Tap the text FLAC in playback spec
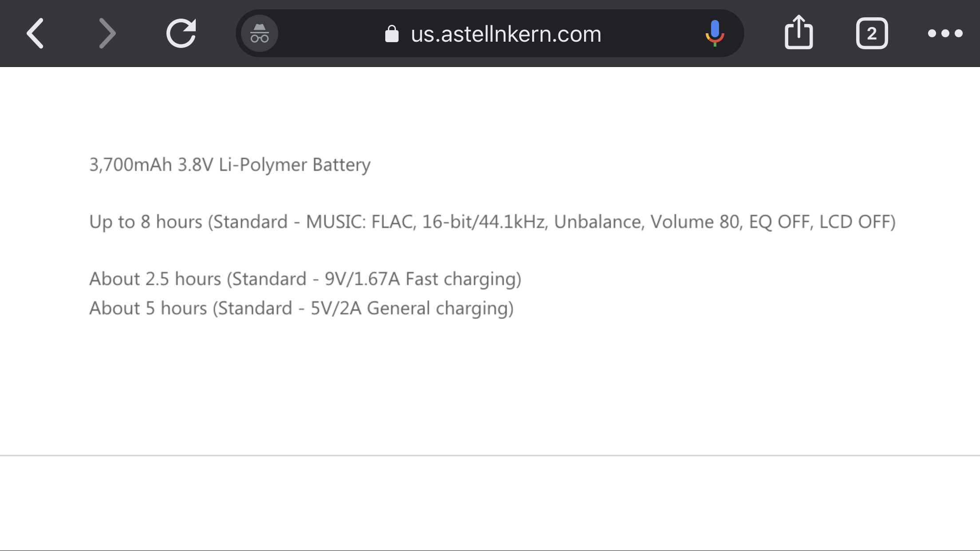 tap(393, 222)
